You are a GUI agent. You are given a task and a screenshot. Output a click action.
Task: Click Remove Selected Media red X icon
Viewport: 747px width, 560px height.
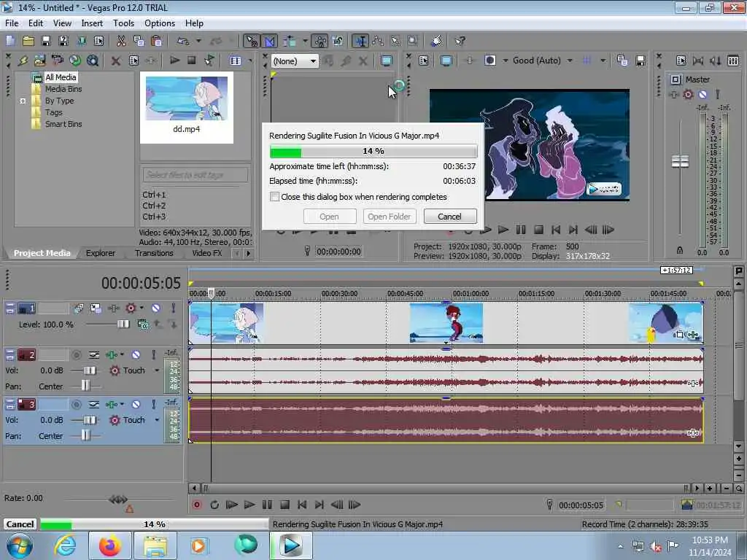click(116, 61)
